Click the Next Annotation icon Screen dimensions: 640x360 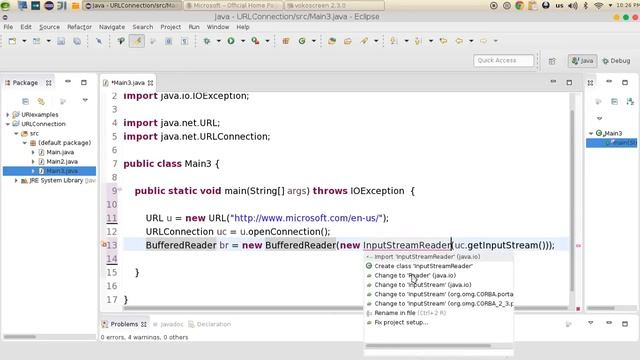point(394,41)
